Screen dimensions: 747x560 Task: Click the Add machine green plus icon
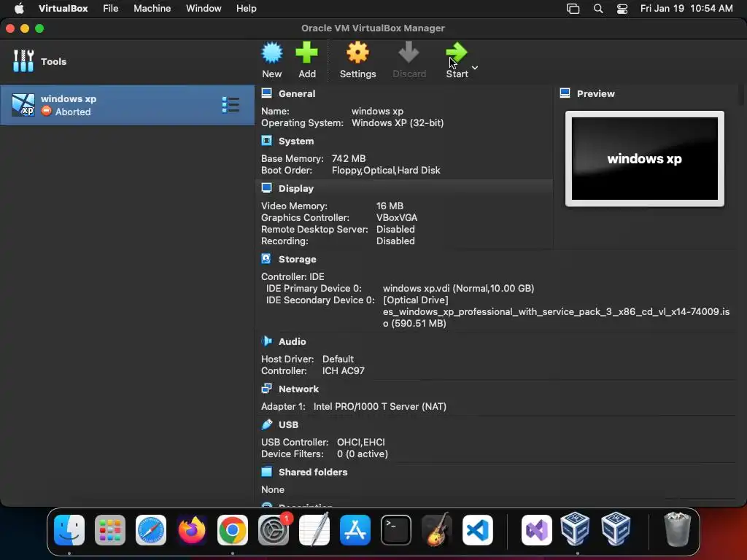pos(307,52)
